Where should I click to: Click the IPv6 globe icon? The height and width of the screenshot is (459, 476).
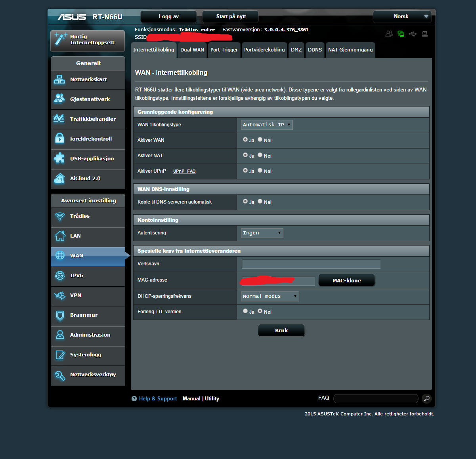pos(60,275)
